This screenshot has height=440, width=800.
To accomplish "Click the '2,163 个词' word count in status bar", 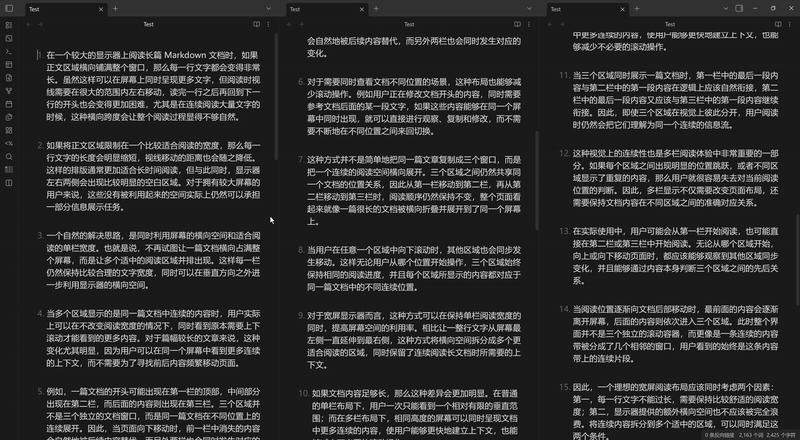I will tap(749, 435).
